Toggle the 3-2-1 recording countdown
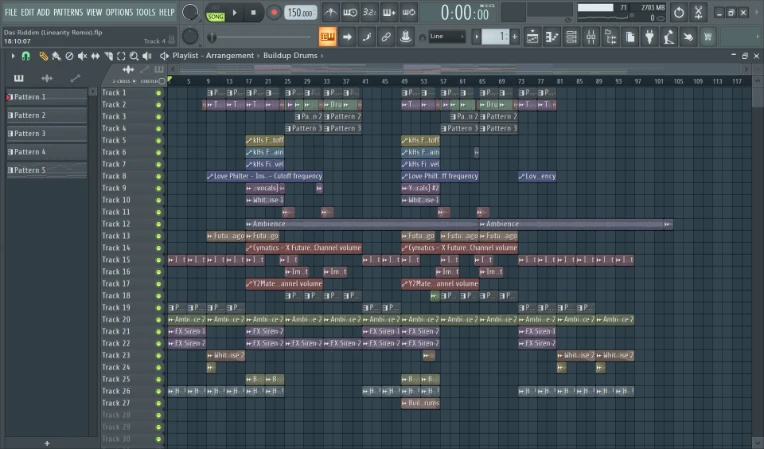The height and width of the screenshot is (449, 764). tap(369, 13)
